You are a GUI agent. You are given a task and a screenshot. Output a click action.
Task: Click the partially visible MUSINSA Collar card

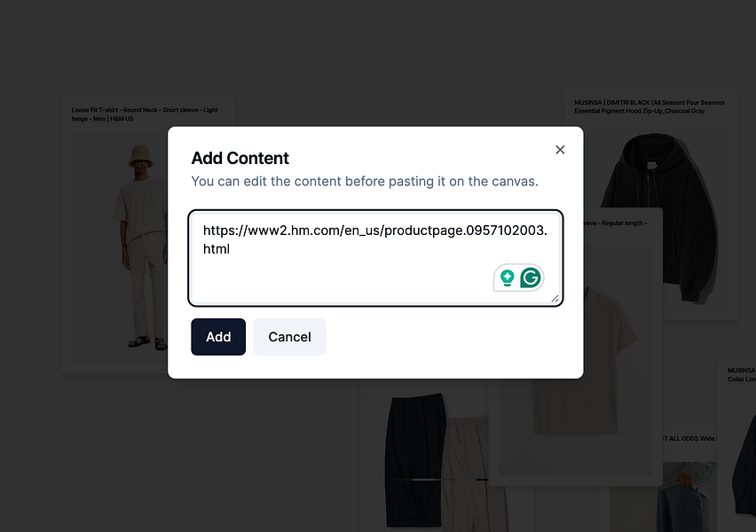[x=737, y=443]
